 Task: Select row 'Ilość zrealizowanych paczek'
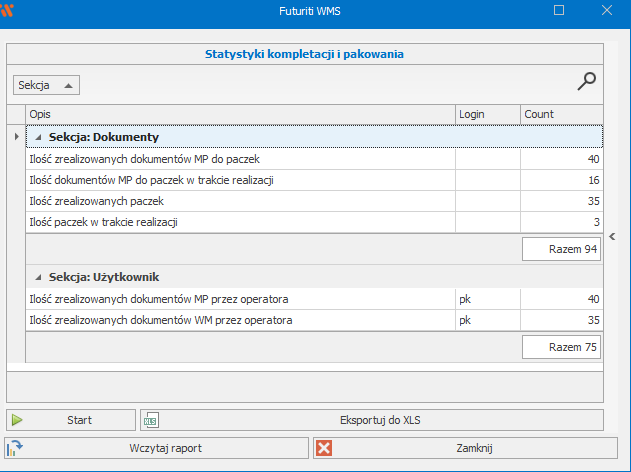click(240, 201)
